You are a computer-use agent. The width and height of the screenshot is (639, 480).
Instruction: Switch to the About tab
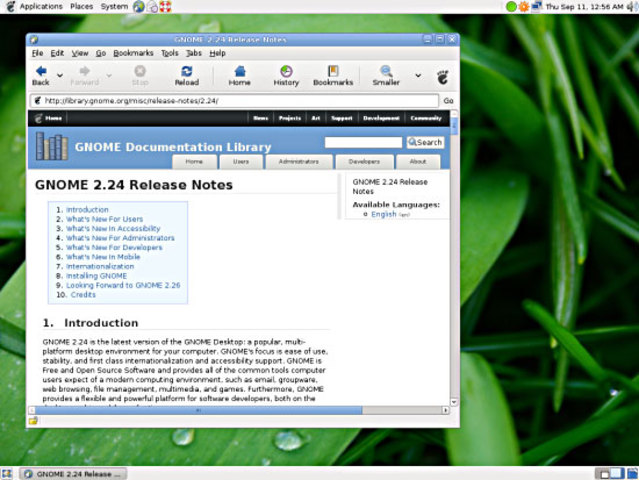pyautogui.click(x=418, y=162)
